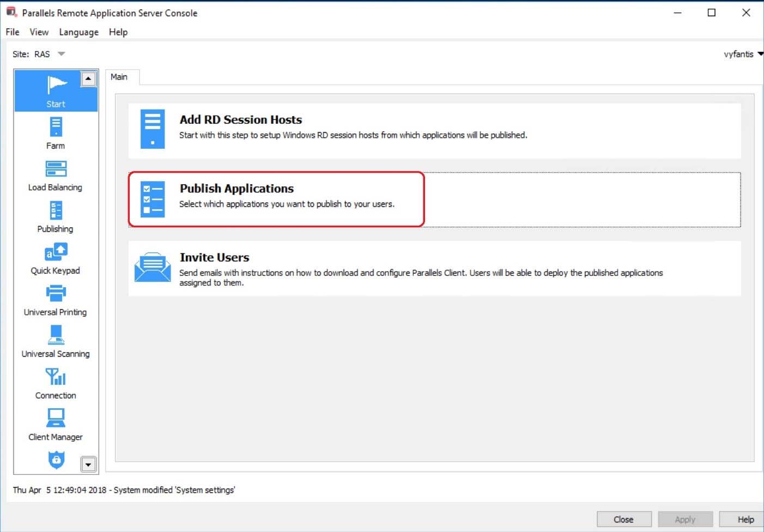
Task: Open the Connection antenna icon
Action: tap(56, 377)
